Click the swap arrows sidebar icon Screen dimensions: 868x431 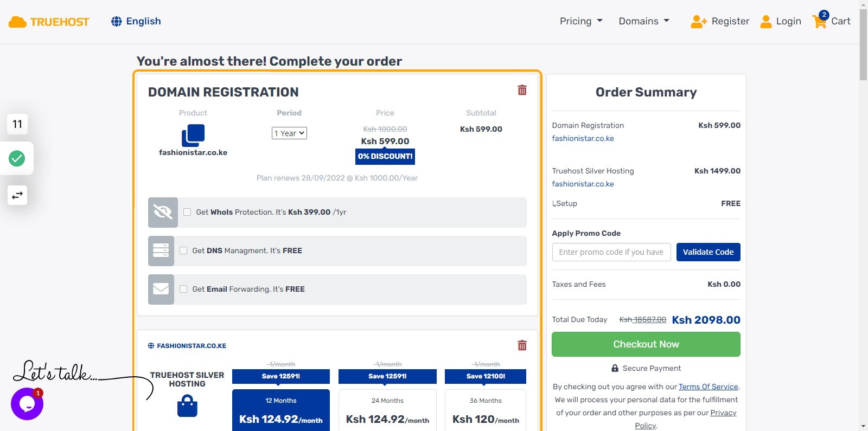click(17, 195)
